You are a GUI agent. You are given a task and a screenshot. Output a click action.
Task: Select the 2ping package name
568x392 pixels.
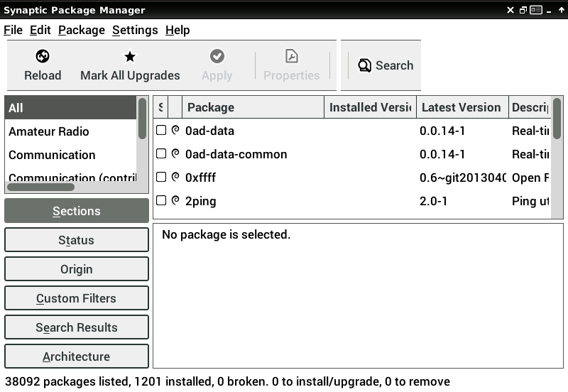tap(201, 201)
